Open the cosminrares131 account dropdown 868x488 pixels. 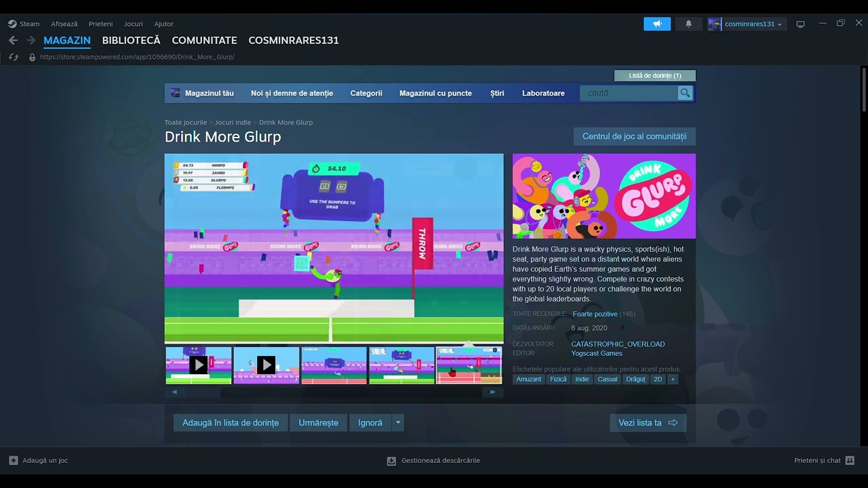(753, 24)
